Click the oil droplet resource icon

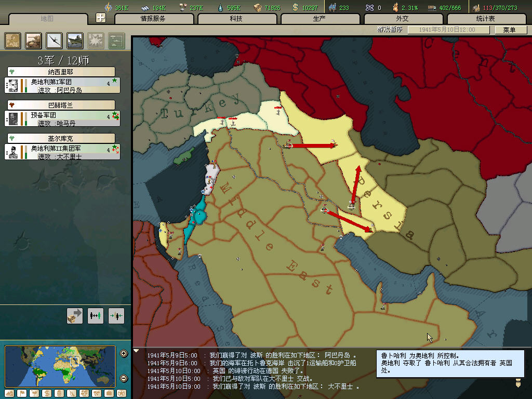220,7
